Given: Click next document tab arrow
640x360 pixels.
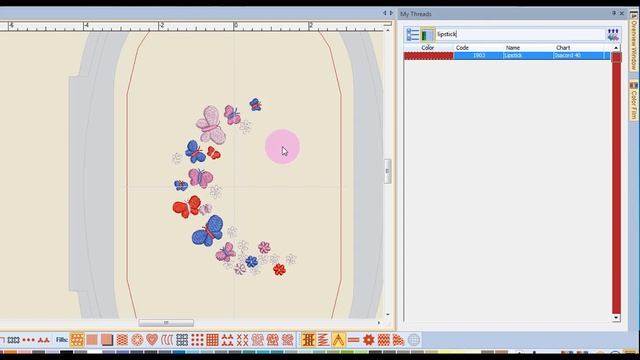Looking at the screenshot, I should click(391, 13).
